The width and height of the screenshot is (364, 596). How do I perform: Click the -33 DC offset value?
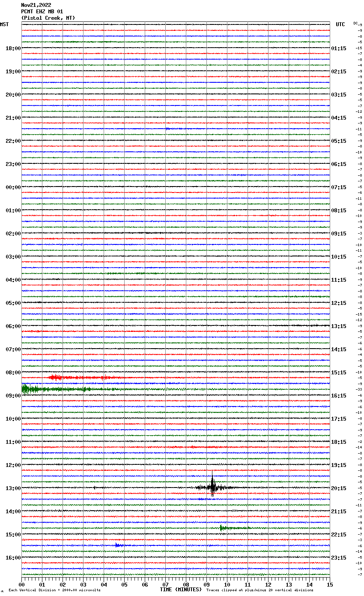(x=359, y=389)
